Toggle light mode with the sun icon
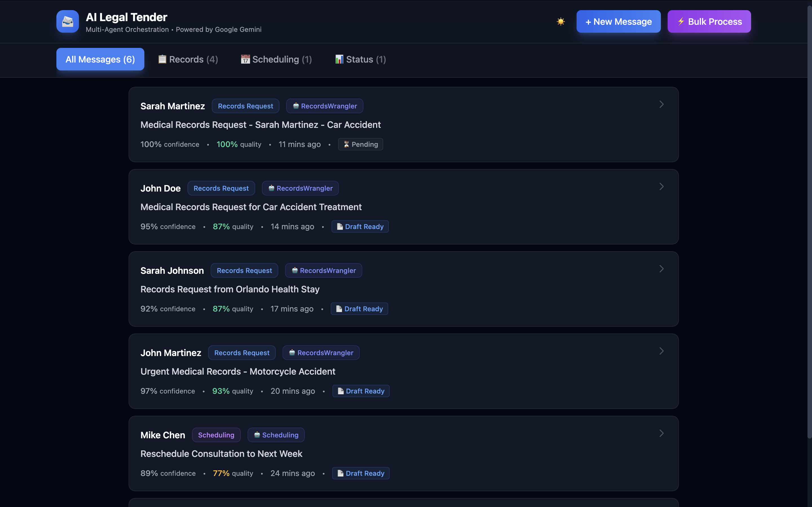Viewport: 812px width, 507px height. coord(561,21)
